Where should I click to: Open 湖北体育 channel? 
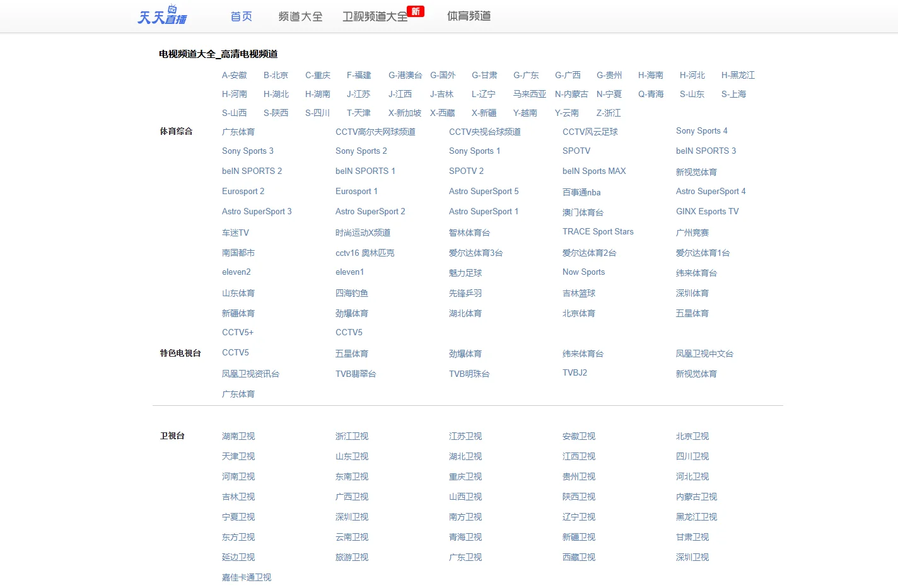(x=465, y=313)
